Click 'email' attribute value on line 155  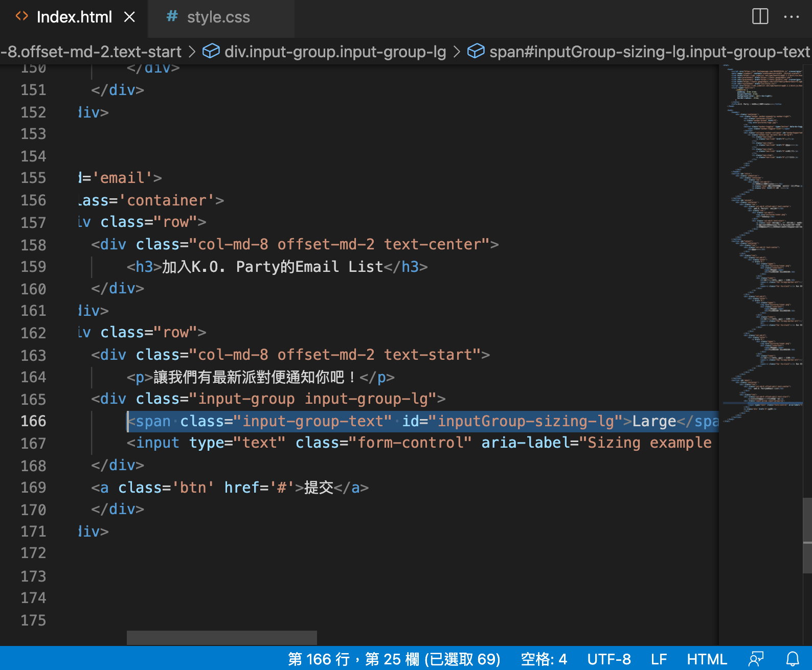[122, 178]
